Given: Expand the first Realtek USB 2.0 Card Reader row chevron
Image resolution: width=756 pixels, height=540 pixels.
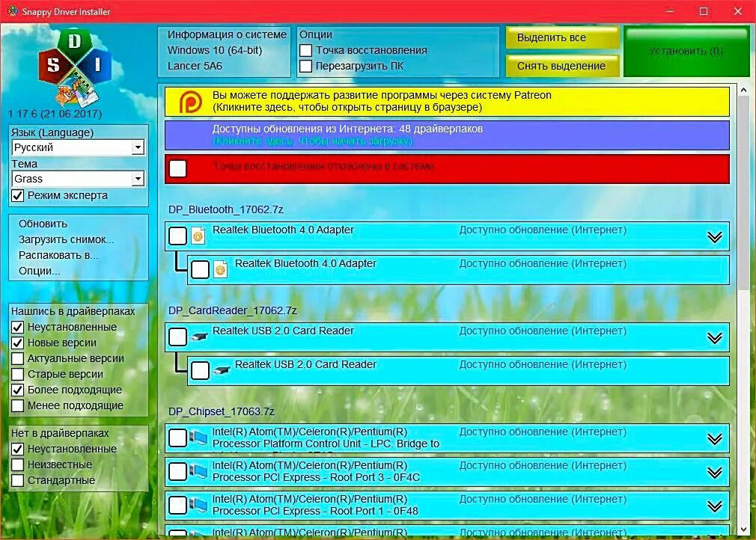Looking at the screenshot, I should 715,338.
